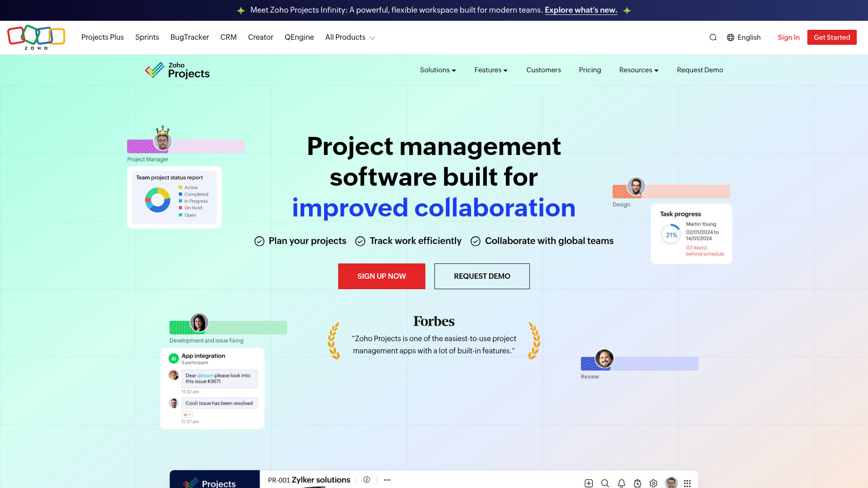
Task: Open notifications via the bell icon
Action: click(621, 483)
